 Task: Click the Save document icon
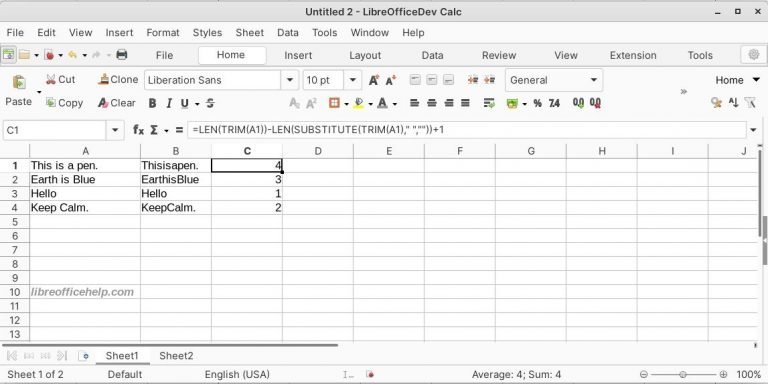point(49,55)
